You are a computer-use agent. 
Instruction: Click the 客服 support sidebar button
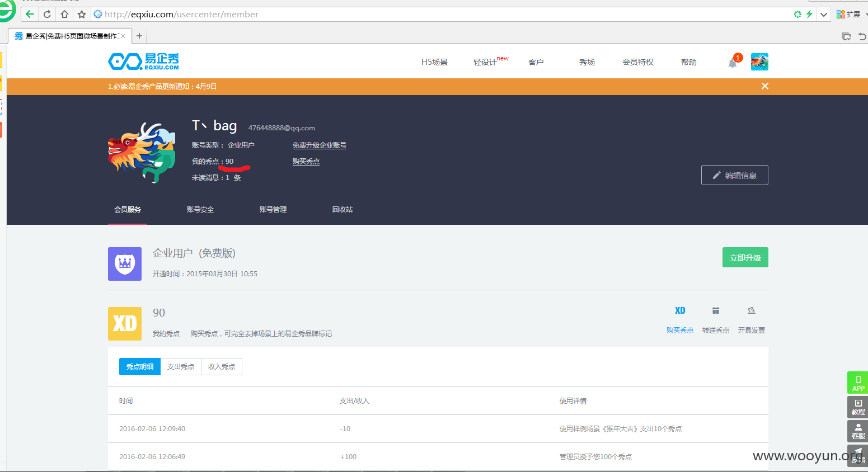tap(858, 431)
